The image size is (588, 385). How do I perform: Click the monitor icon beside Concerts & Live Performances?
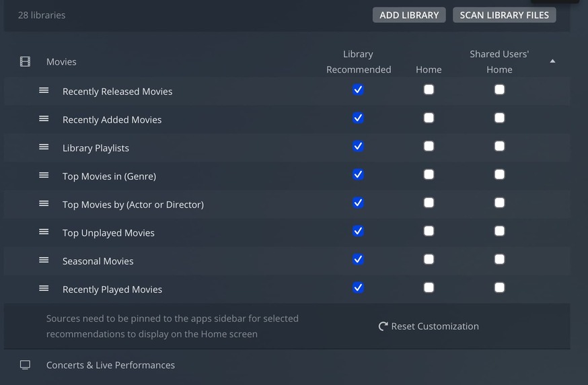tap(25, 365)
